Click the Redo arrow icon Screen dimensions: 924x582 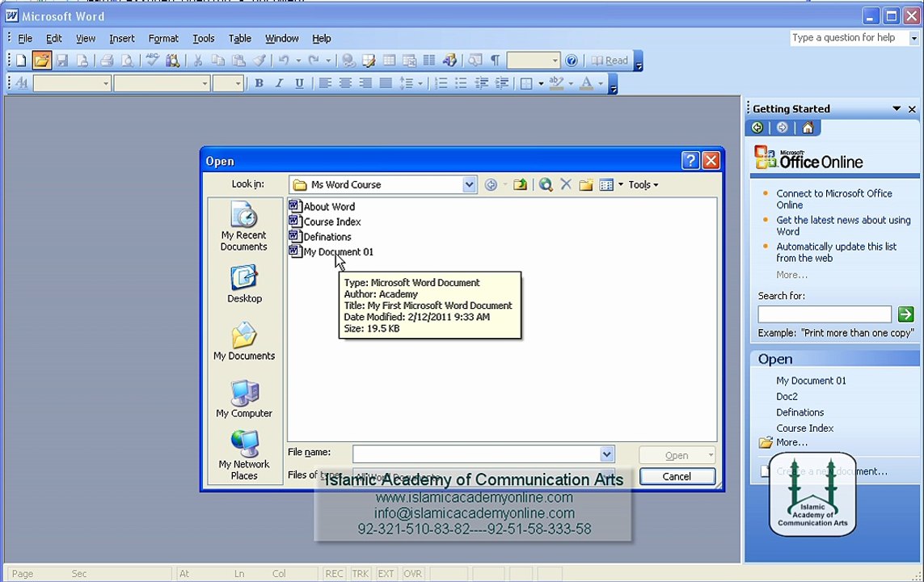314,60
